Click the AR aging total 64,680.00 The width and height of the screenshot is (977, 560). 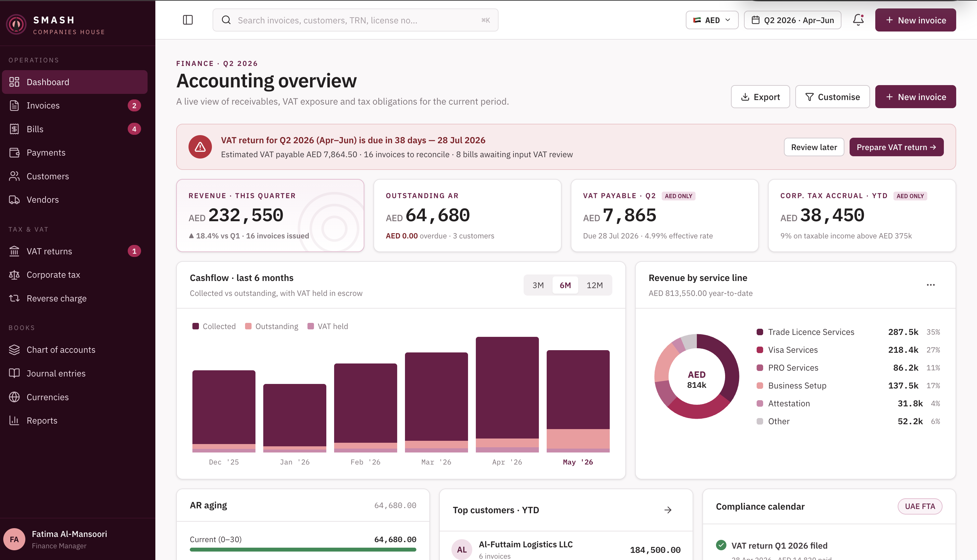(x=395, y=505)
